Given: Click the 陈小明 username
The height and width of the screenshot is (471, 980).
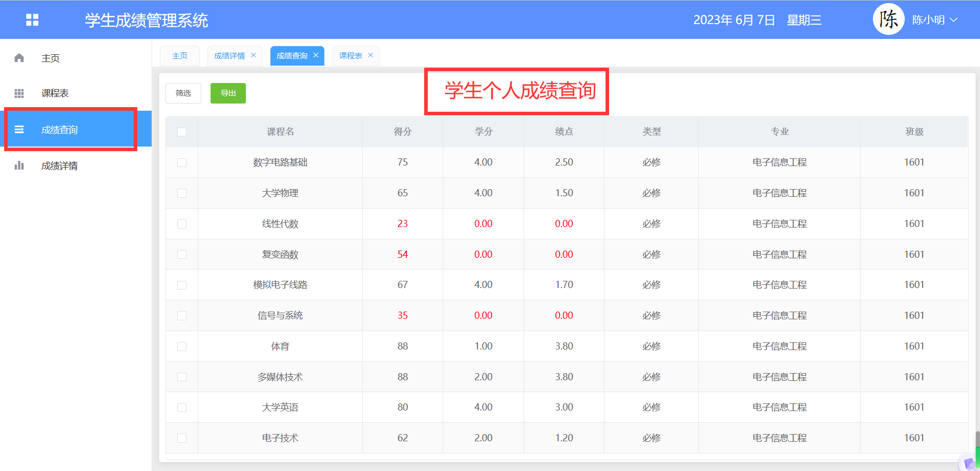Looking at the screenshot, I should pyautogui.click(x=928, y=20).
